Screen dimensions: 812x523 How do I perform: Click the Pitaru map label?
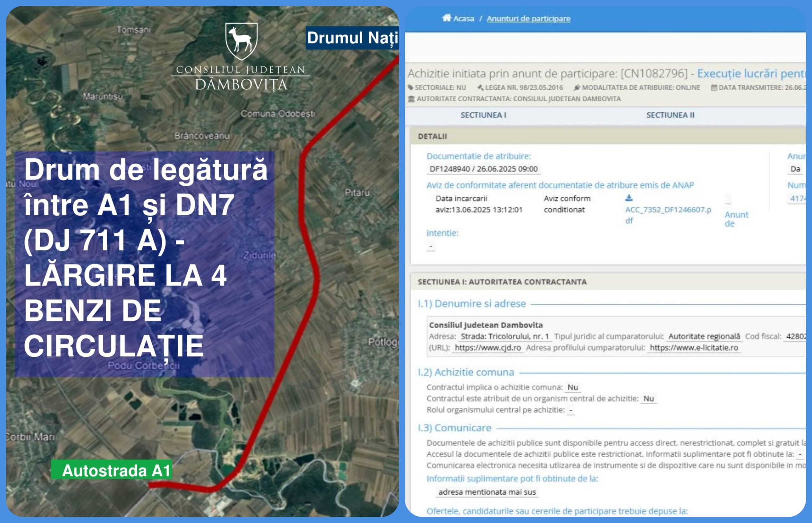(357, 193)
